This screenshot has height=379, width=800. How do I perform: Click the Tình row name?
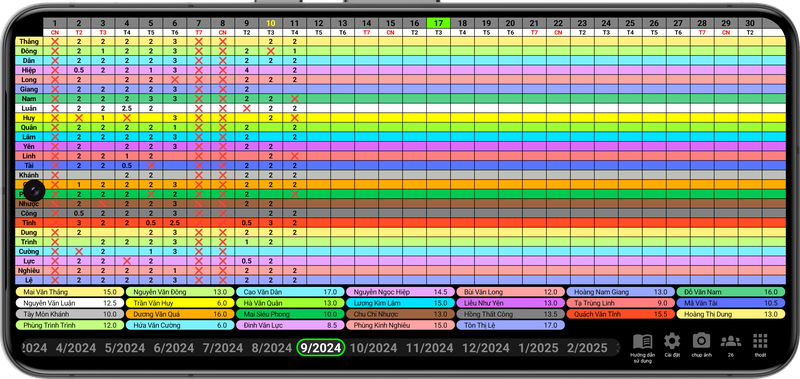pos(30,223)
